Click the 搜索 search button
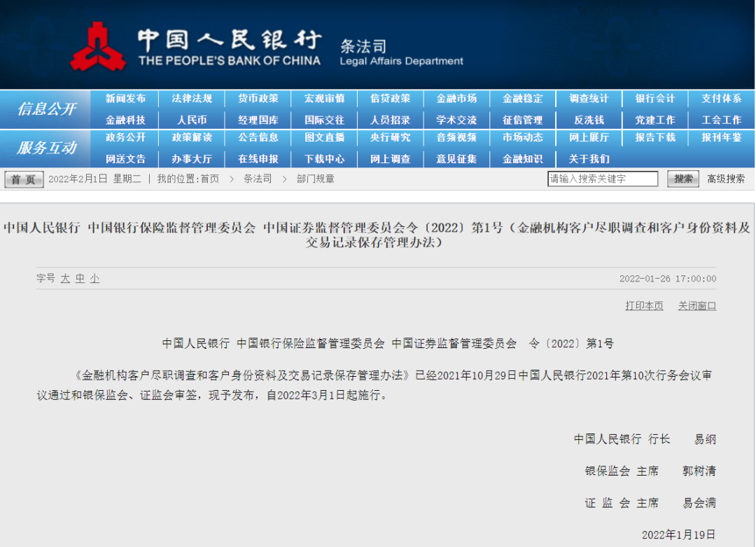The height and width of the screenshot is (547, 756). (x=681, y=178)
